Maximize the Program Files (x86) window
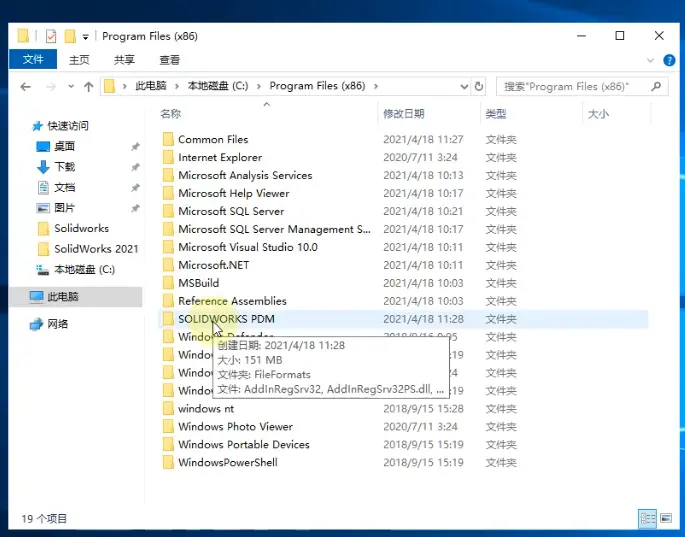 click(x=619, y=36)
